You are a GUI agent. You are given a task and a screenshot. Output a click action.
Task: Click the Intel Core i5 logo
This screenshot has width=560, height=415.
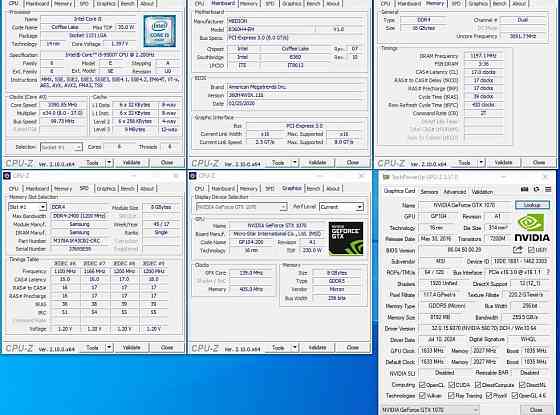159,31
